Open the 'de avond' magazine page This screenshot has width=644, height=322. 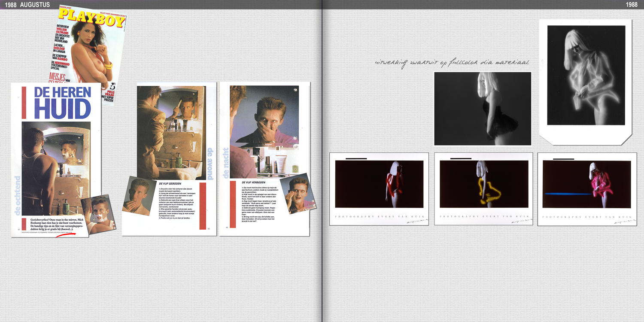pos(170,159)
